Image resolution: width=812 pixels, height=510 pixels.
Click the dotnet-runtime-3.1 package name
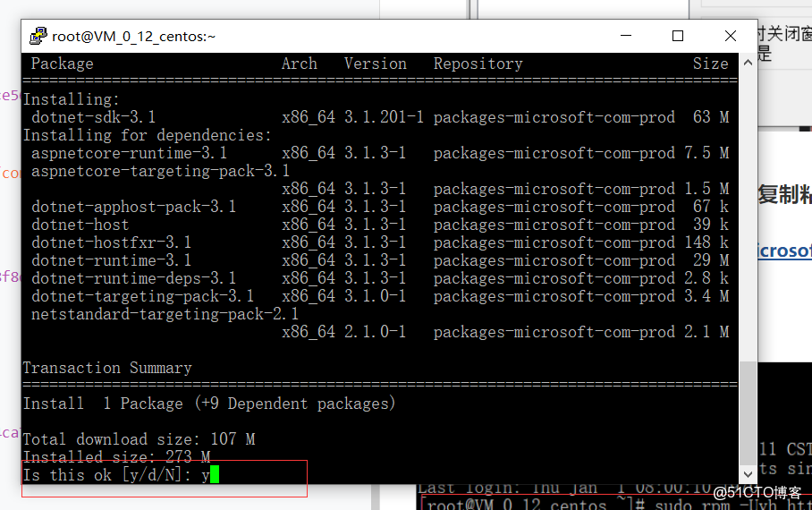click(112, 260)
